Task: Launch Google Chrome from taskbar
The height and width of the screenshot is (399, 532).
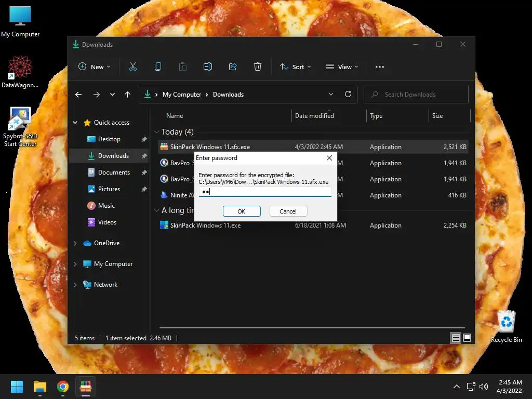Action: point(63,387)
